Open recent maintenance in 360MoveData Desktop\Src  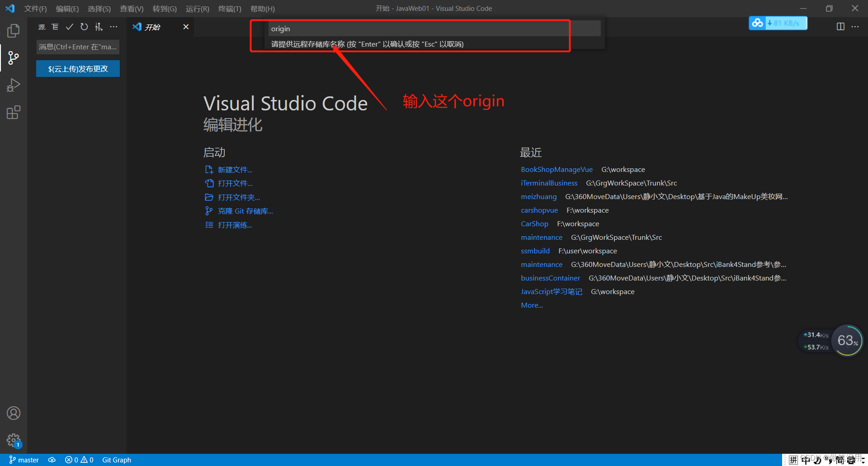[x=542, y=265]
